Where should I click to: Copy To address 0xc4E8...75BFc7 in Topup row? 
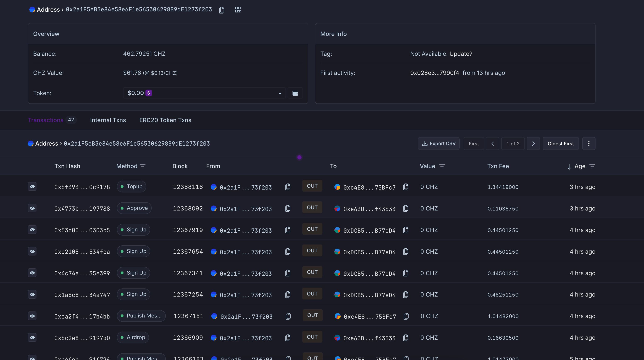tap(406, 187)
